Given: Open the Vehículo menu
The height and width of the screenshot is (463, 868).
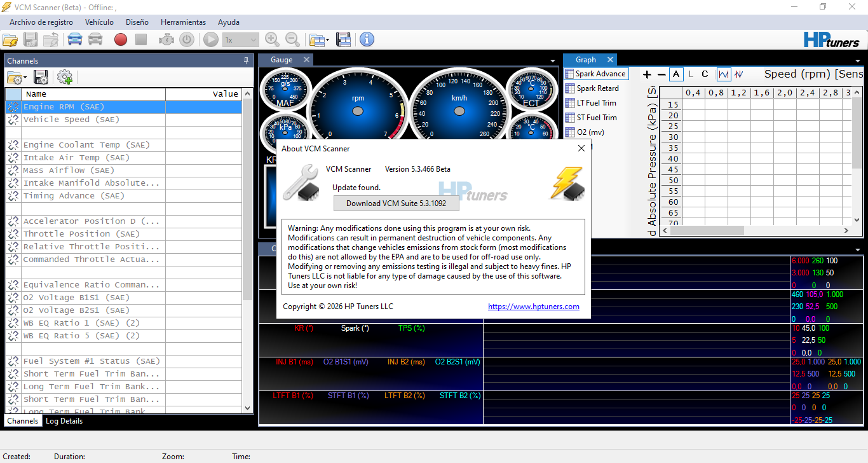Looking at the screenshot, I should coord(99,22).
